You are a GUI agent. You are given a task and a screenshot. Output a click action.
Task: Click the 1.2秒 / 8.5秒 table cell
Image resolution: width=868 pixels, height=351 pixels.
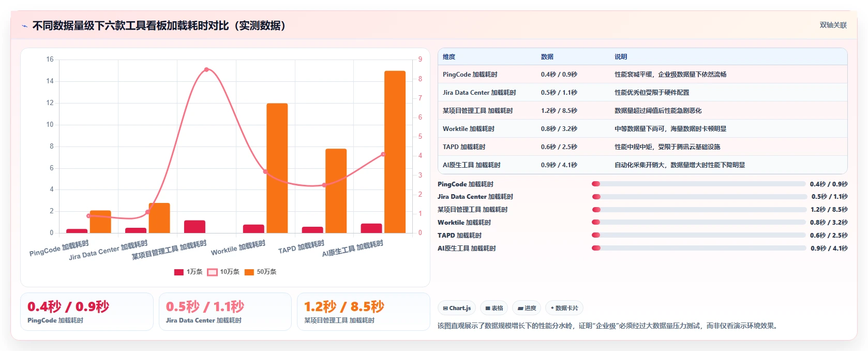coord(559,111)
